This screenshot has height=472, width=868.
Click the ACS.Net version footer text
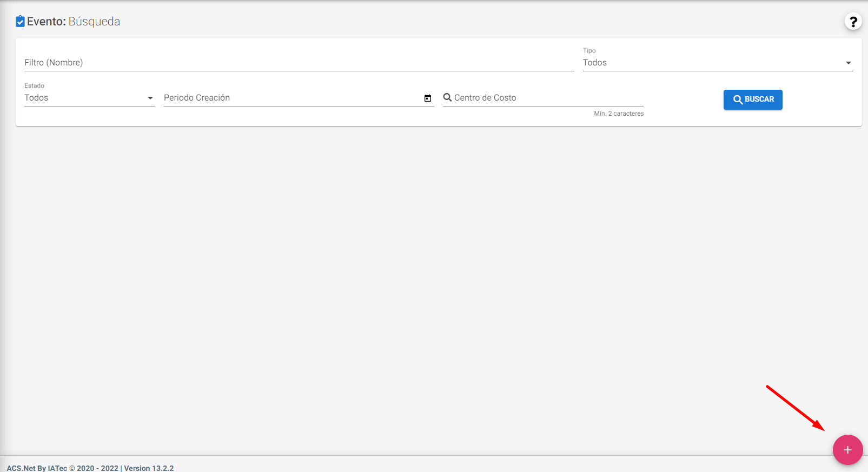90,468
